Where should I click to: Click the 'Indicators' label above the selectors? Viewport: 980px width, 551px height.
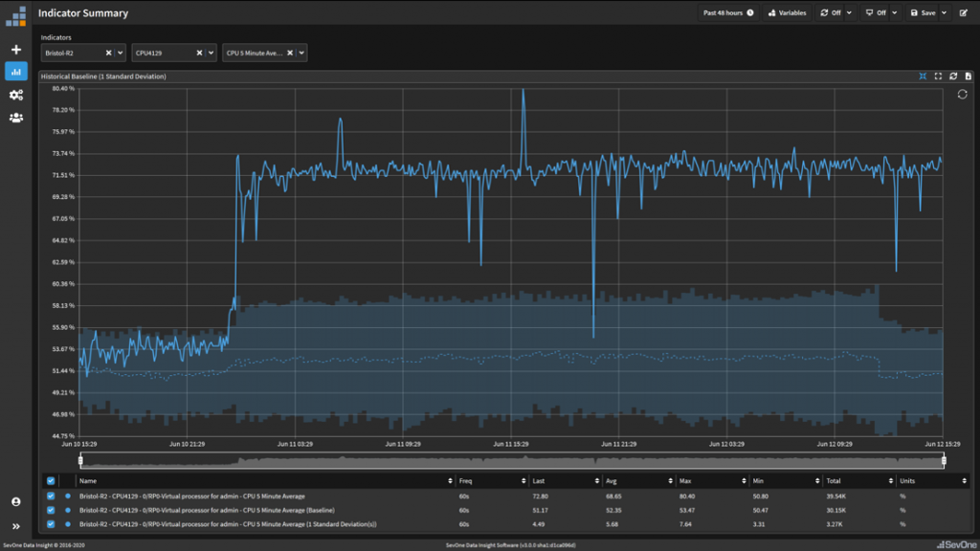(x=56, y=37)
